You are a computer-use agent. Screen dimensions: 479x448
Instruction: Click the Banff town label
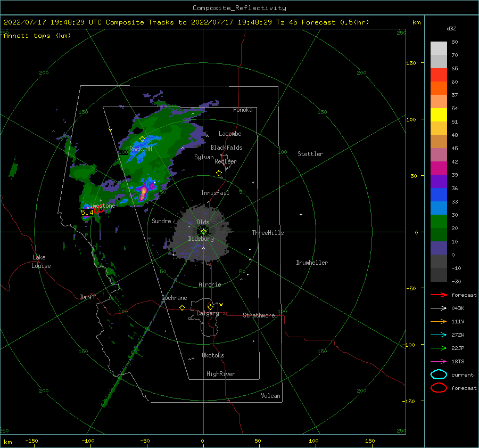pos(88,297)
